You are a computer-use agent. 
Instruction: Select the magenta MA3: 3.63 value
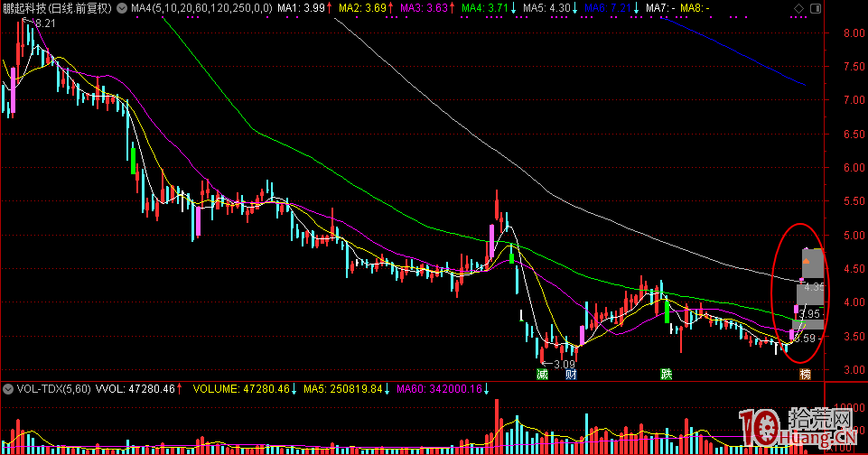(424, 8)
